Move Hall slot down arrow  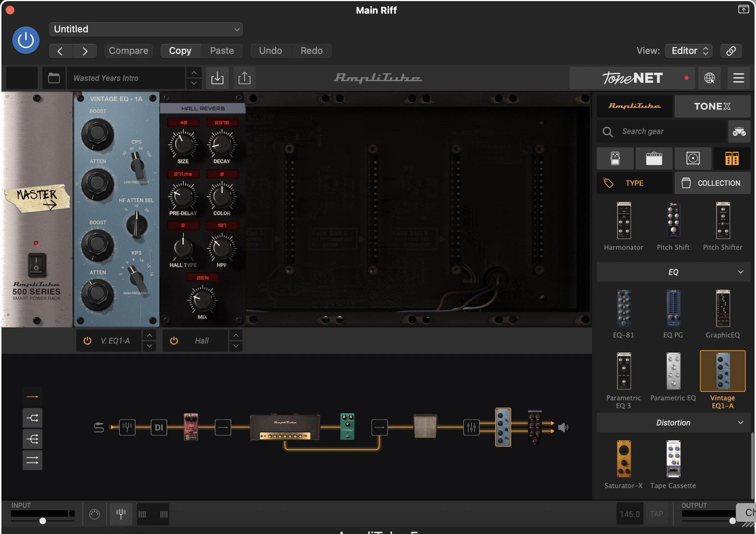(x=236, y=346)
